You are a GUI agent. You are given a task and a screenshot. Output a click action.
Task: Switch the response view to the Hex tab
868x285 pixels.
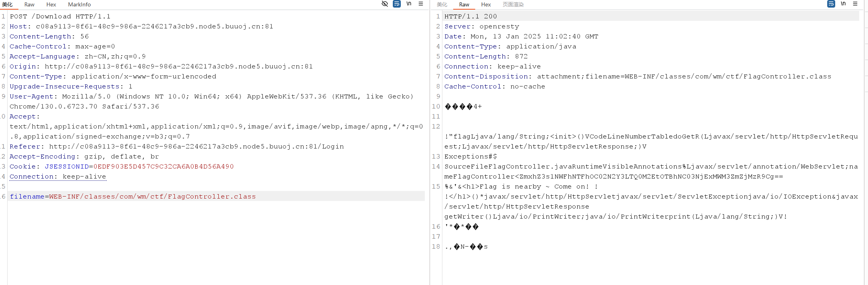pos(486,4)
